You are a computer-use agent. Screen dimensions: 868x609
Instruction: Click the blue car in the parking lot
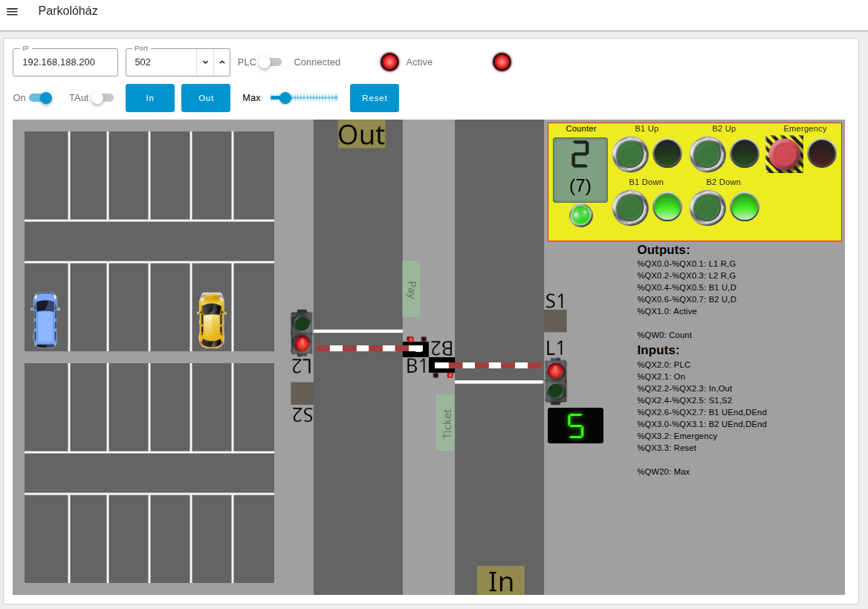point(45,319)
